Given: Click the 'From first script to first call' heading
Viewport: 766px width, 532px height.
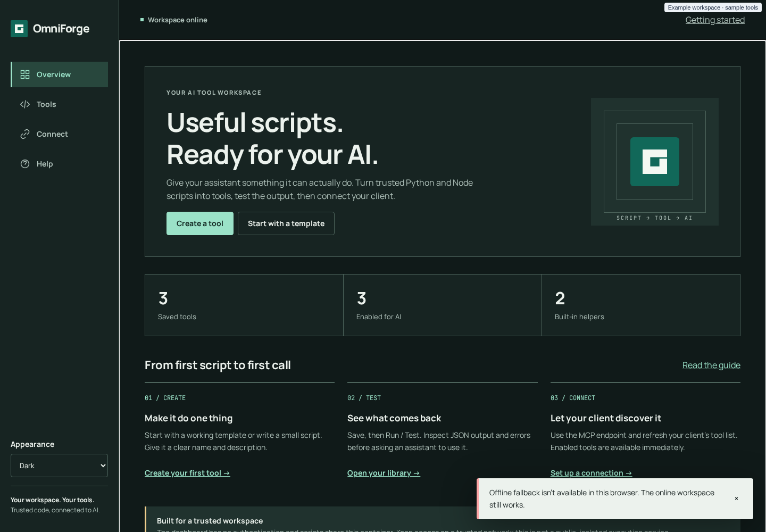Looking at the screenshot, I should click(218, 365).
